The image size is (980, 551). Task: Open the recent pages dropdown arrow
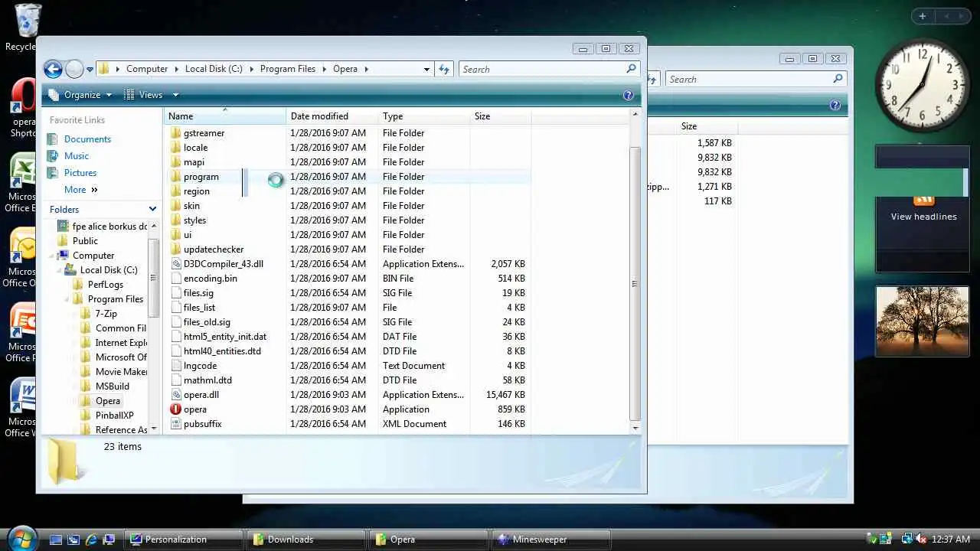[x=90, y=70]
